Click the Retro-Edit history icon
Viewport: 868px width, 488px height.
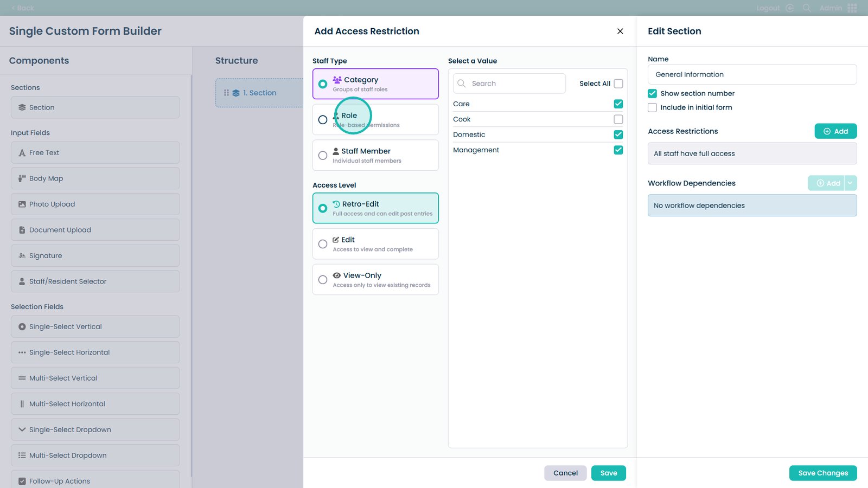tap(336, 204)
